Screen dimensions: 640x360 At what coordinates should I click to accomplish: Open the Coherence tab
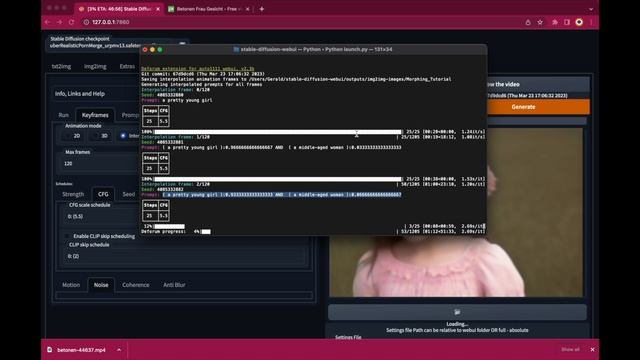click(136, 285)
